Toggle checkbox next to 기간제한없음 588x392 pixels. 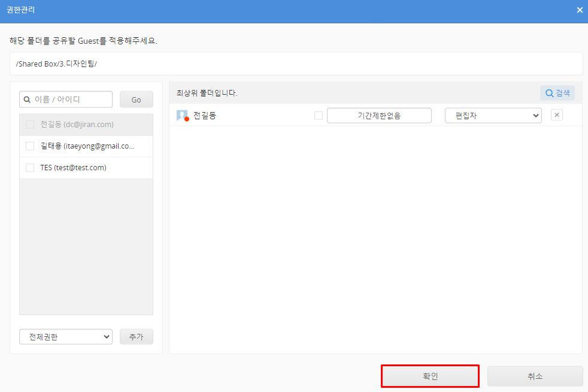(319, 116)
